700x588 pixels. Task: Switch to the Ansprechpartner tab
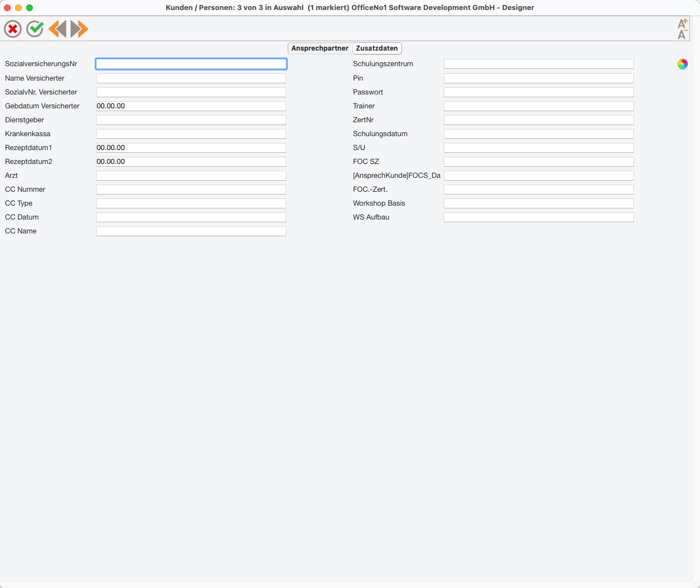(x=320, y=48)
